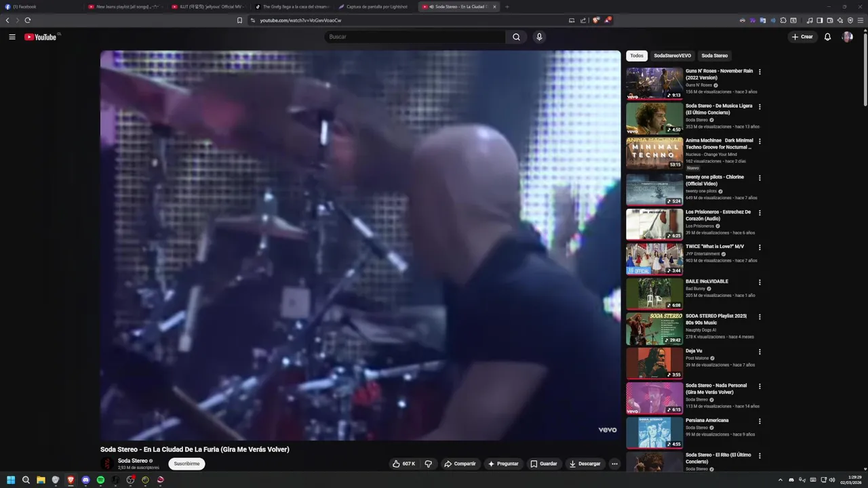Click the Guardar save button
868x488 pixels.
(x=544, y=464)
